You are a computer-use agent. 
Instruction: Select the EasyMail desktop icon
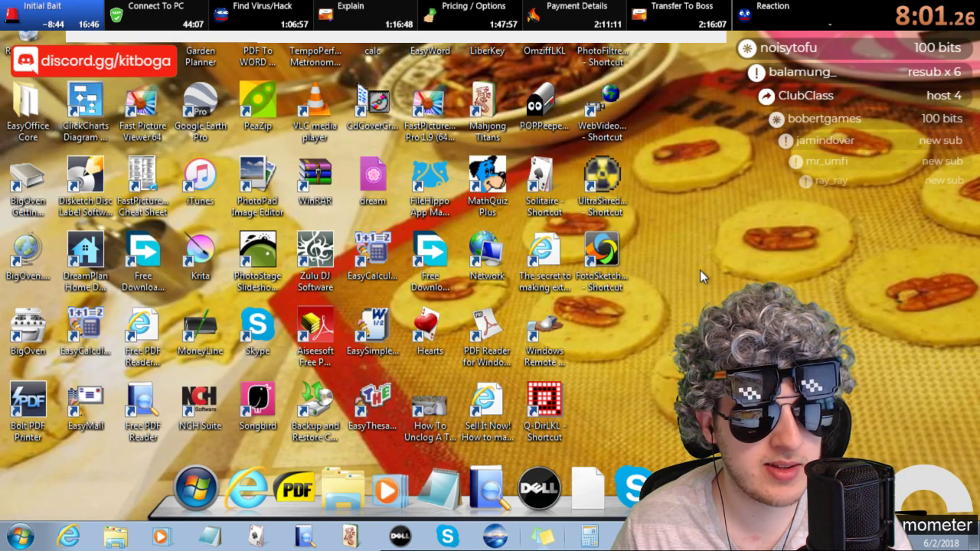click(85, 400)
